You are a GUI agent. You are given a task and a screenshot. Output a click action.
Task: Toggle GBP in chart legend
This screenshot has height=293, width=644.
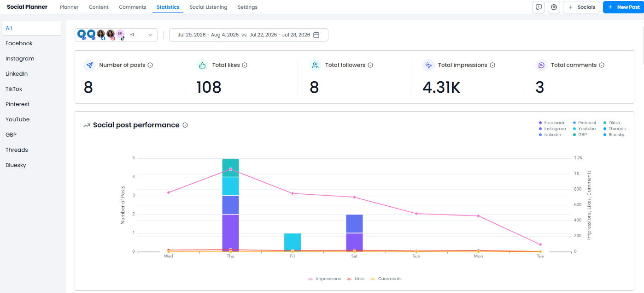[580, 135]
